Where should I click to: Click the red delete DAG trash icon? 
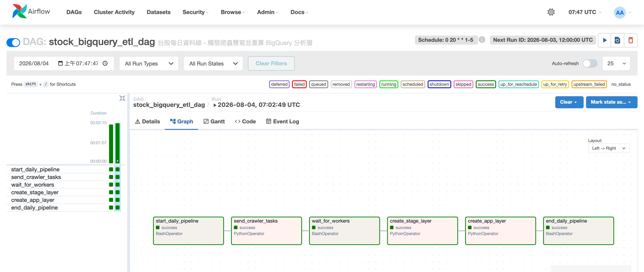[631, 40]
